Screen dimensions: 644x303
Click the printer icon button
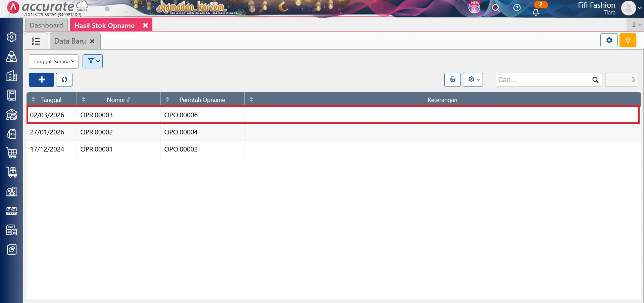coord(452,80)
